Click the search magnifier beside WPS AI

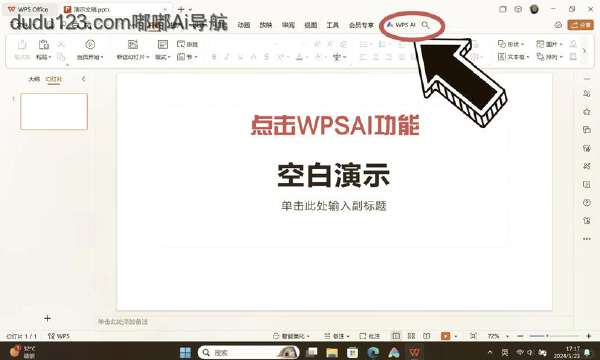tap(425, 25)
